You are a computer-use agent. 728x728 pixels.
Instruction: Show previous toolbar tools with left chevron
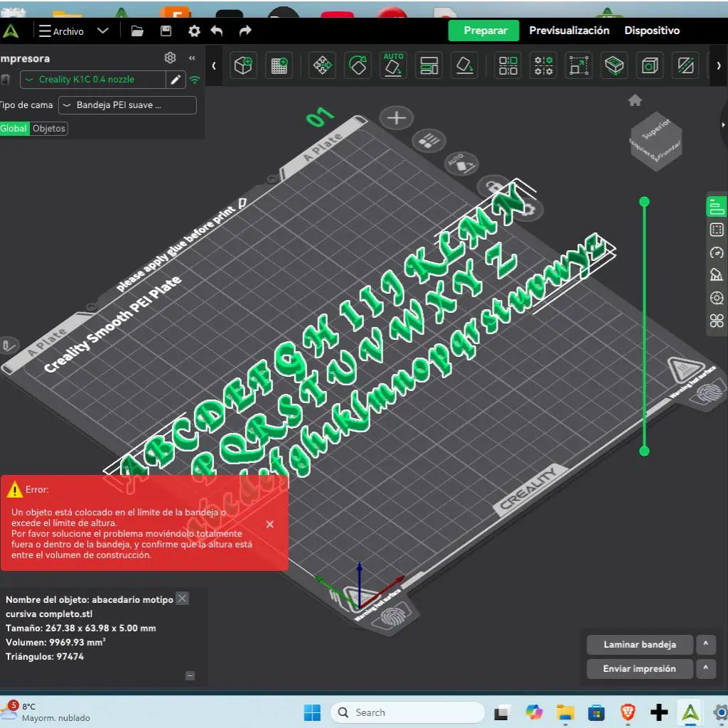(x=213, y=66)
